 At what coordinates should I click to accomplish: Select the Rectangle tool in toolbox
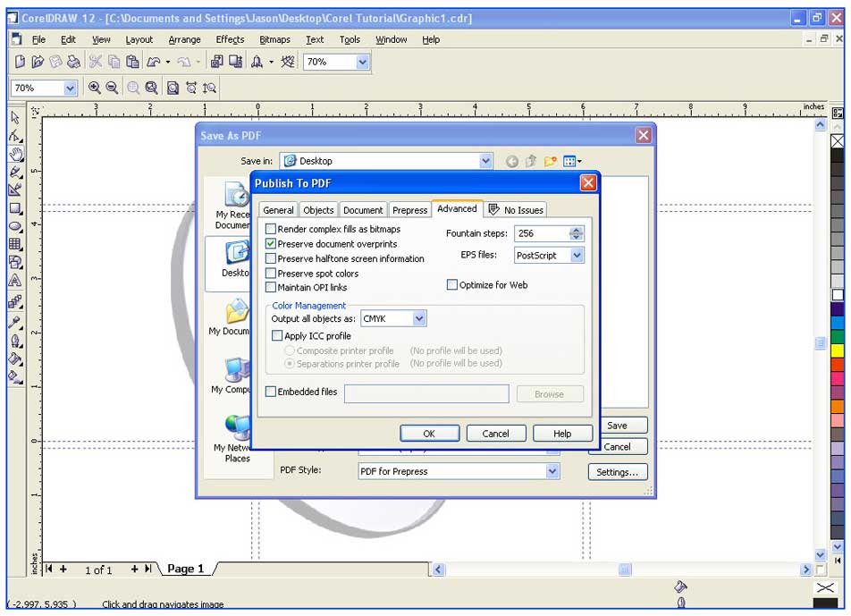click(x=15, y=208)
